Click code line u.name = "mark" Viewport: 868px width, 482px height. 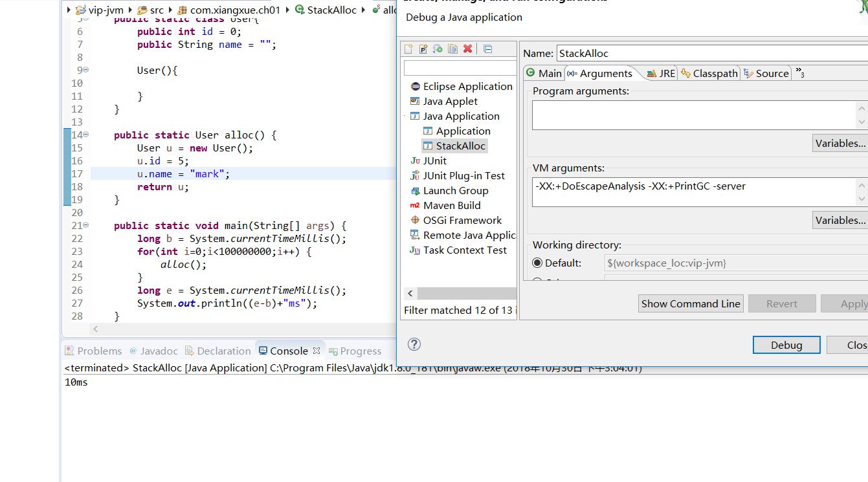(183, 173)
